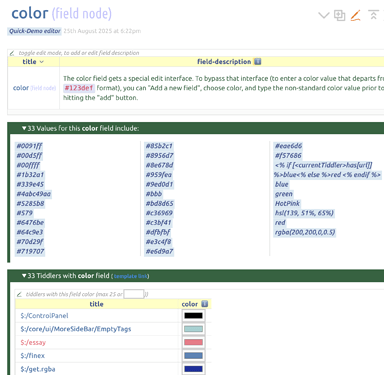Click the black color swatch for $:/ControlPanel
This screenshot has height=375, width=384.
pyautogui.click(x=193, y=315)
